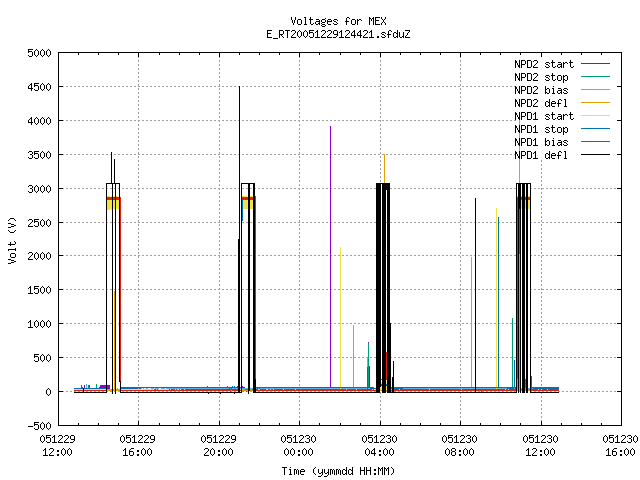Select the NPD2 stop legend label
The height and width of the screenshot is (480, 640).
(x=541, y=77)
